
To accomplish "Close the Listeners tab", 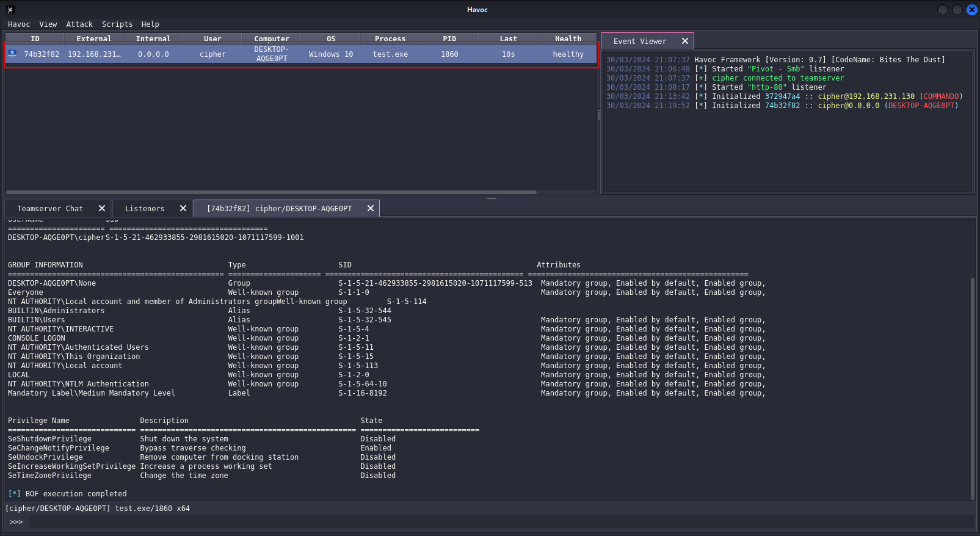I will click(x=183, y=208).
